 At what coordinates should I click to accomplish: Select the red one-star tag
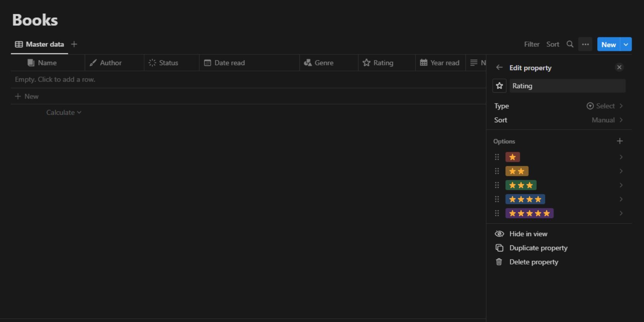pyautogui.click(x=513, y=157)
